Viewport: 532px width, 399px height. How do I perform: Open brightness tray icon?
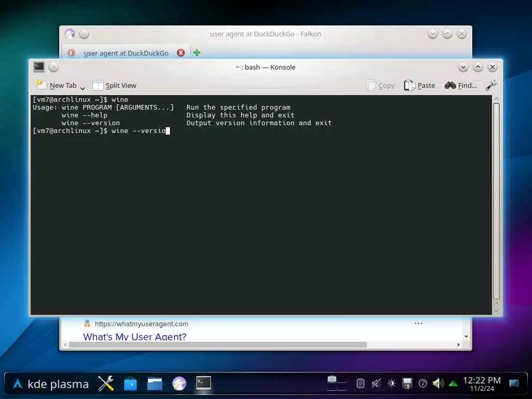click(x=392, y=383)
